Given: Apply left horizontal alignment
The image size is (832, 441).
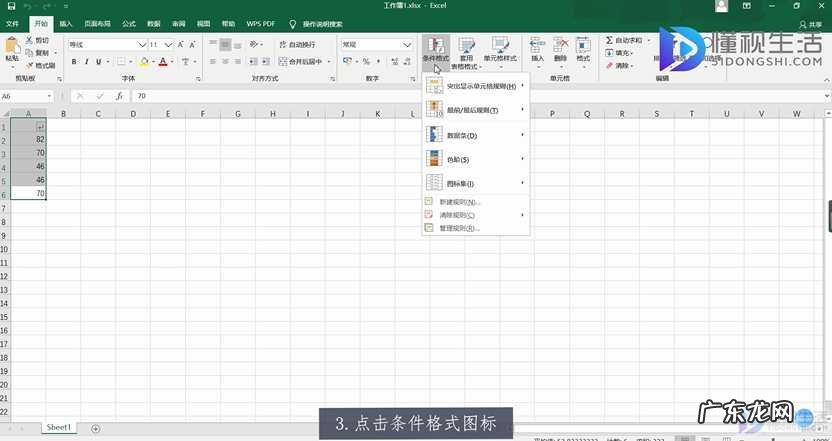Looking at the screenshot, I should (x=213, y=62).
